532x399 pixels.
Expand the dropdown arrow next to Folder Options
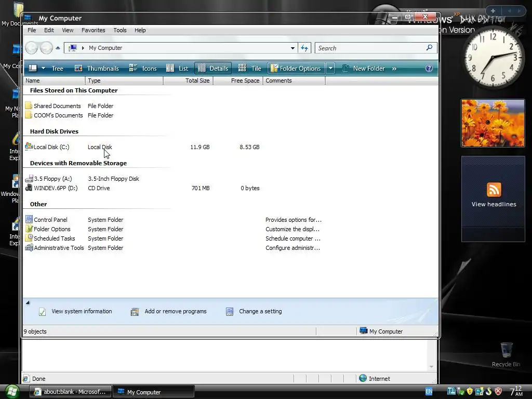[330, 68]
